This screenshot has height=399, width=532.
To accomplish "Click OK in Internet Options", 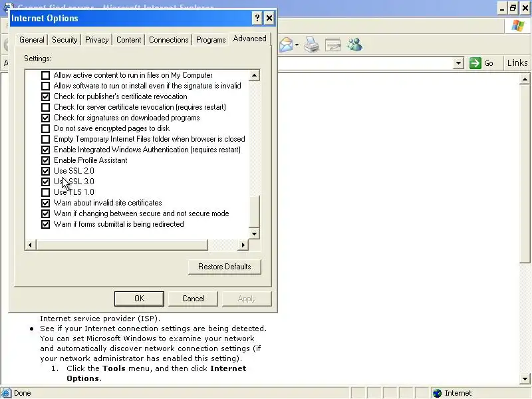I will (x=139, y=299).
